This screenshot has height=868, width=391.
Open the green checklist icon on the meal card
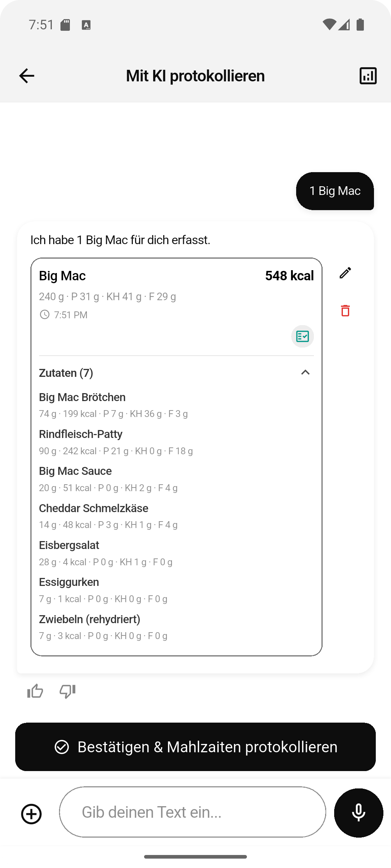click(x=302, y=336)
